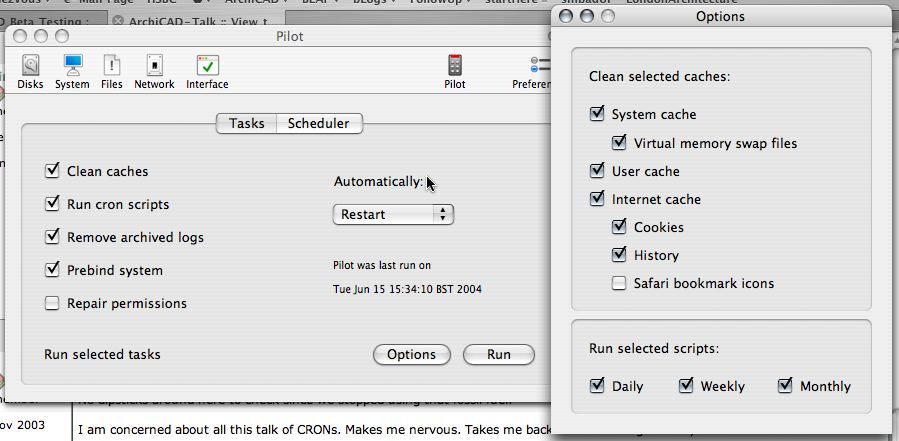This screenshot has height=441, width=899.
Task: Select the Tasks tab
Action: point(247,124)
